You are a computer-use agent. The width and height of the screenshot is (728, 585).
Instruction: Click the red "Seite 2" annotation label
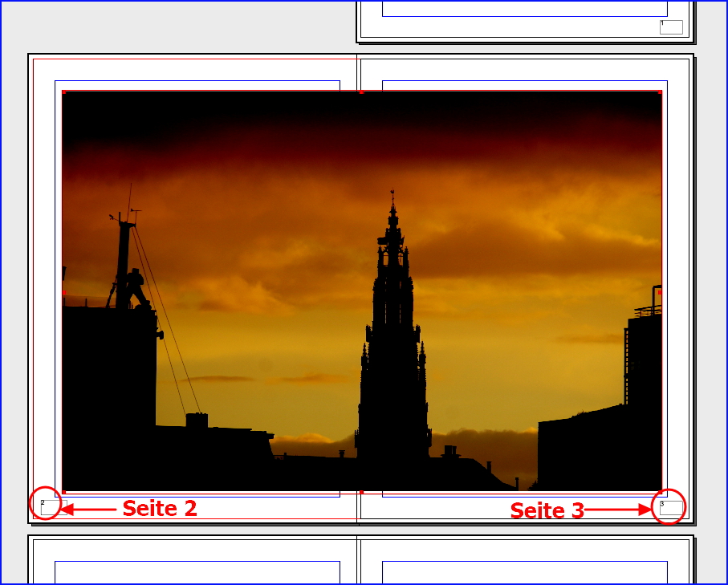159,509
